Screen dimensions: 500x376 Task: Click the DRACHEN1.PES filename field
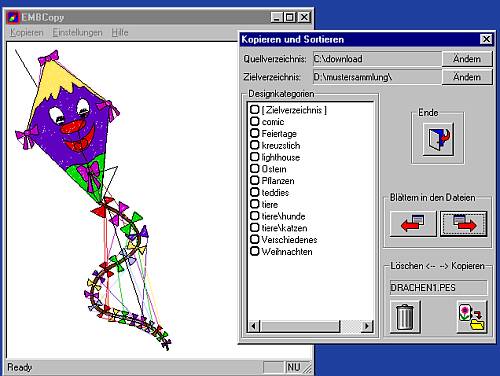(438, 288)
